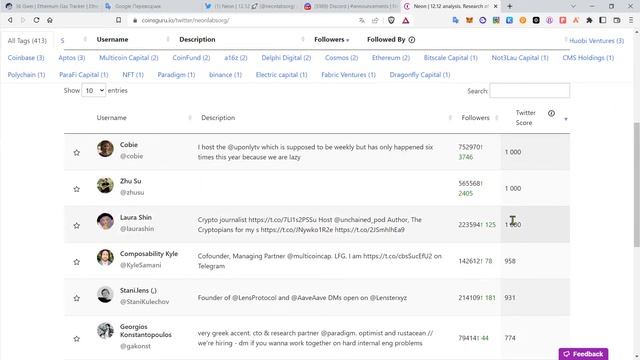Switch to the Neon Twitter tab

[251, 6]
